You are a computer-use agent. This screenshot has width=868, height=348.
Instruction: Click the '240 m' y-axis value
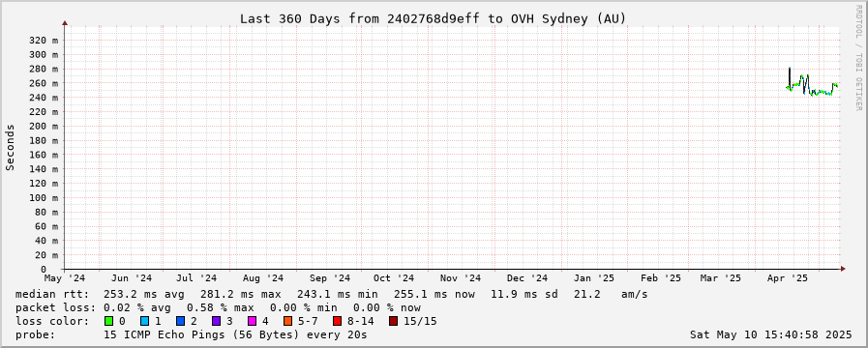tap(44, 98)
